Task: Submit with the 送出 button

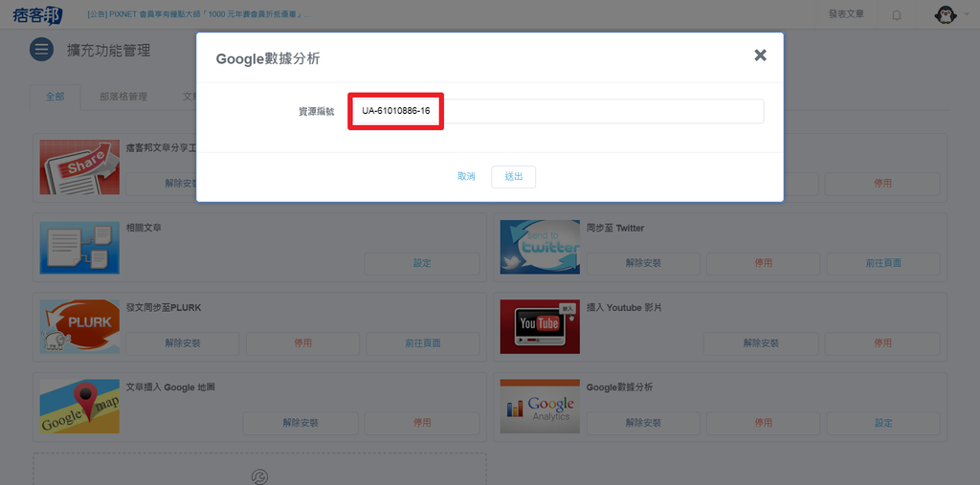Action: pyautogui.click(x=513, y=177)
